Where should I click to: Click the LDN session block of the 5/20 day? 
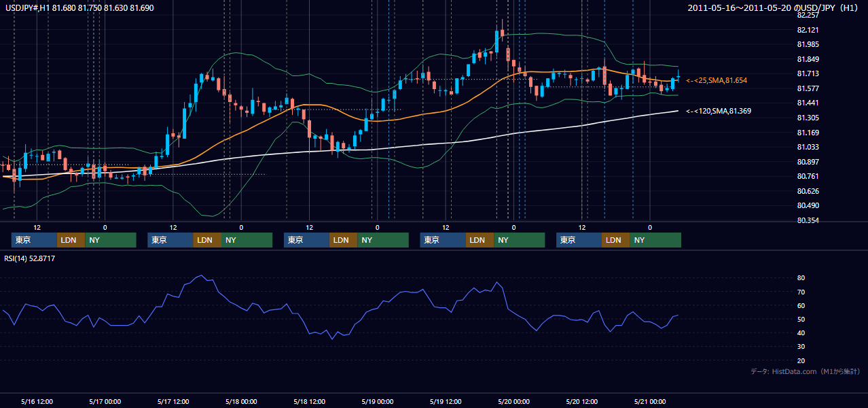point(615,240)
